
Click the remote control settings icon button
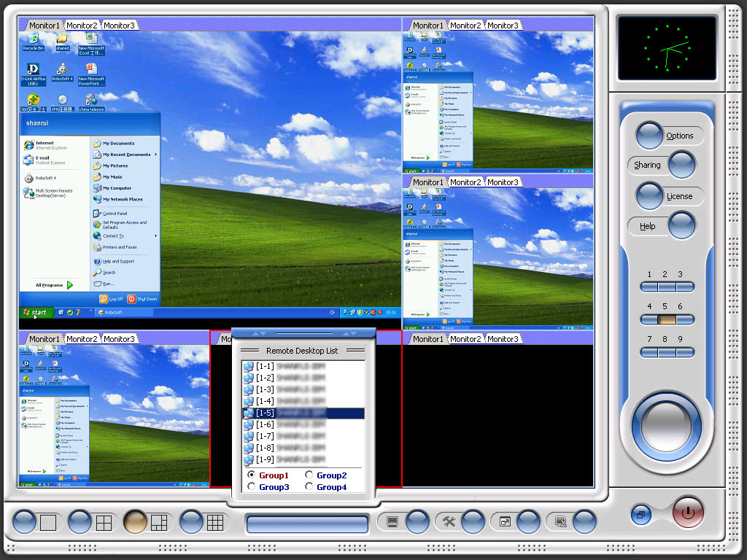[584, 522]
